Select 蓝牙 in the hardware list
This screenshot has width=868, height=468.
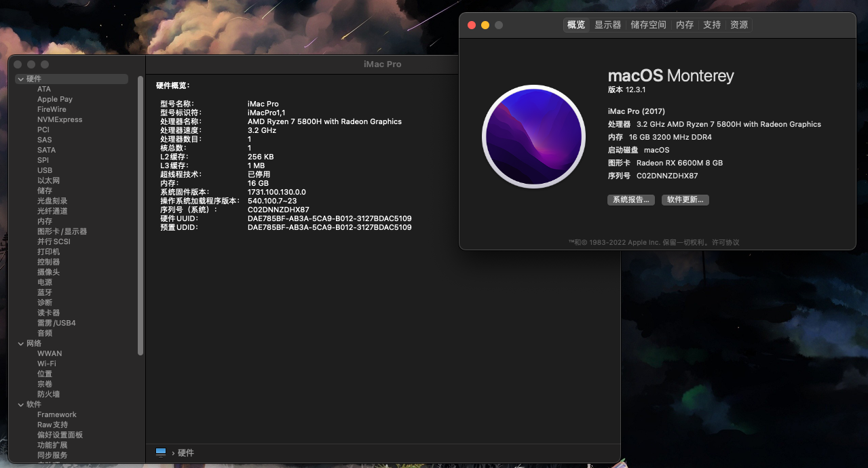pyautogui.click(x=45, y=292)
